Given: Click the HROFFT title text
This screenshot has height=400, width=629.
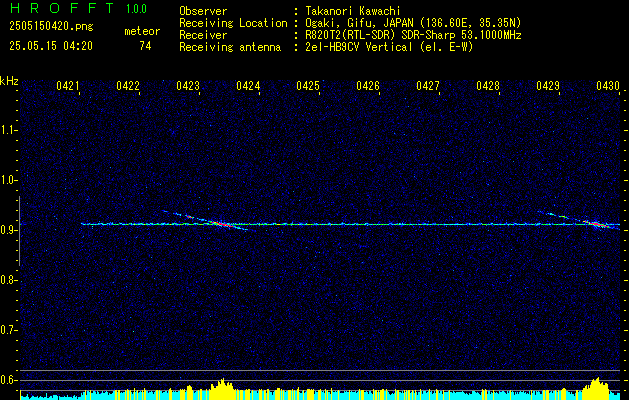Looking at the screenshot, I should click(62, 8).
